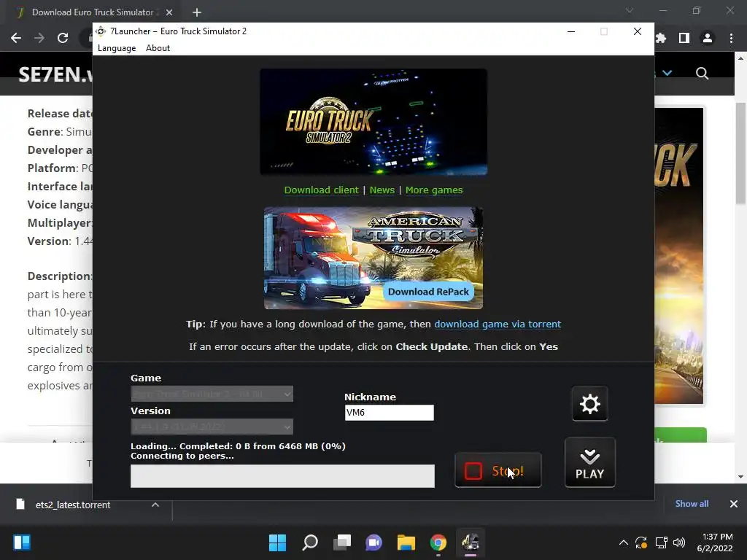Expand the Chrome tab search chevron
The height and width of the screenshot is (560, 747).
630,10
